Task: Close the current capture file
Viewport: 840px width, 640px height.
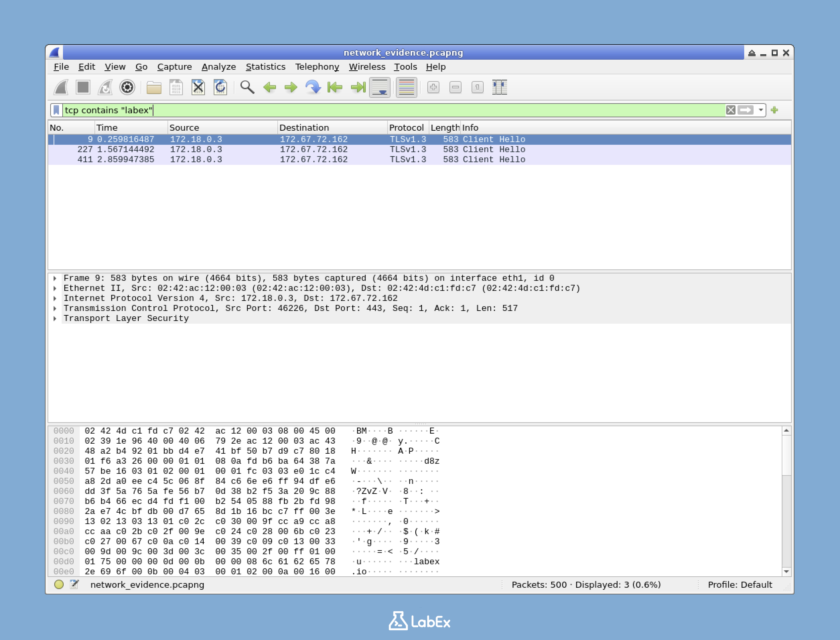Action: 198,87
